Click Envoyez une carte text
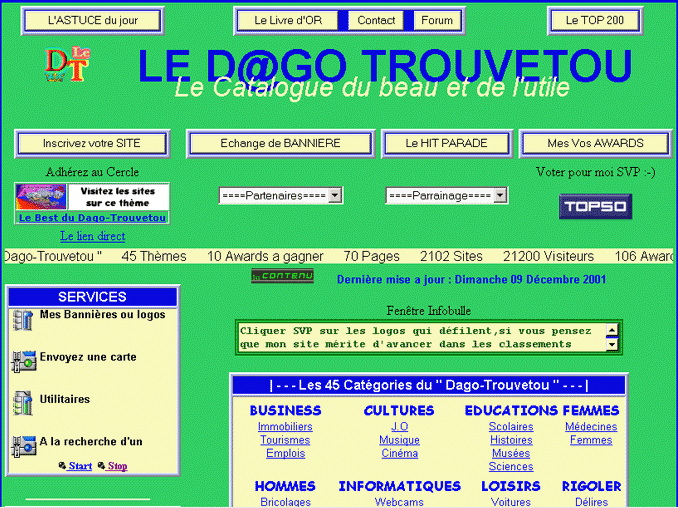 tap(88, 357)
